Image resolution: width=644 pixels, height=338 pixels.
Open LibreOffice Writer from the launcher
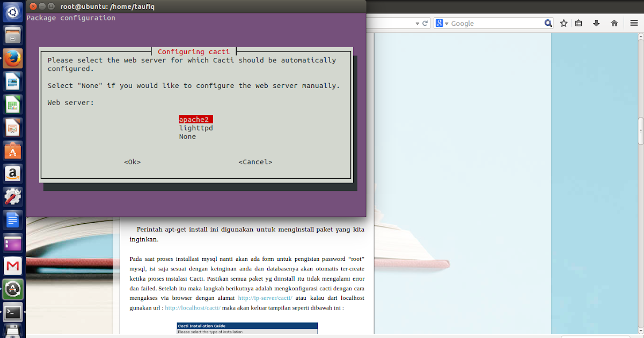click(x=12, y=82)
